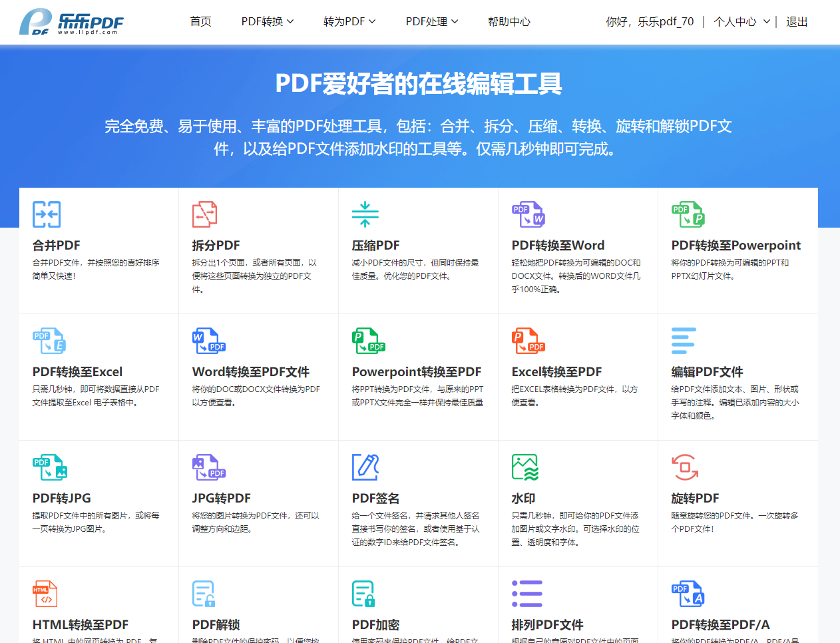Open the 排列PDF文件 arrange icon

click(527, 594)
